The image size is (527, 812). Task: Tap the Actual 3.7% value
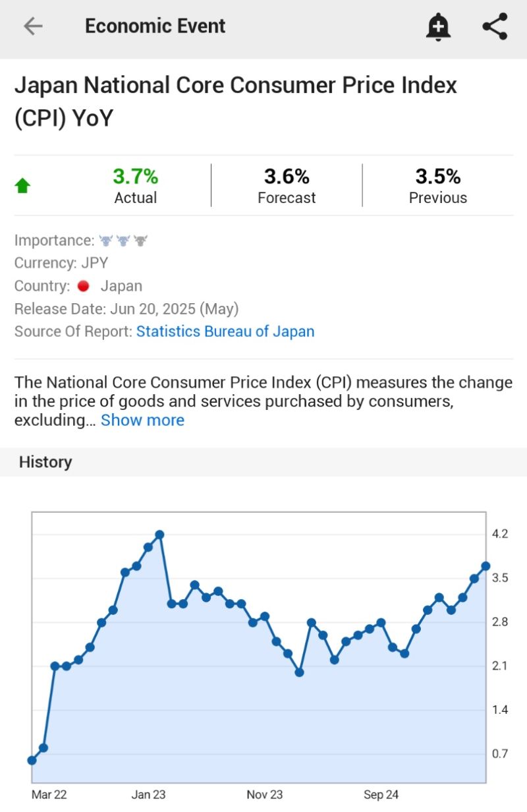(x=136, y=177)
